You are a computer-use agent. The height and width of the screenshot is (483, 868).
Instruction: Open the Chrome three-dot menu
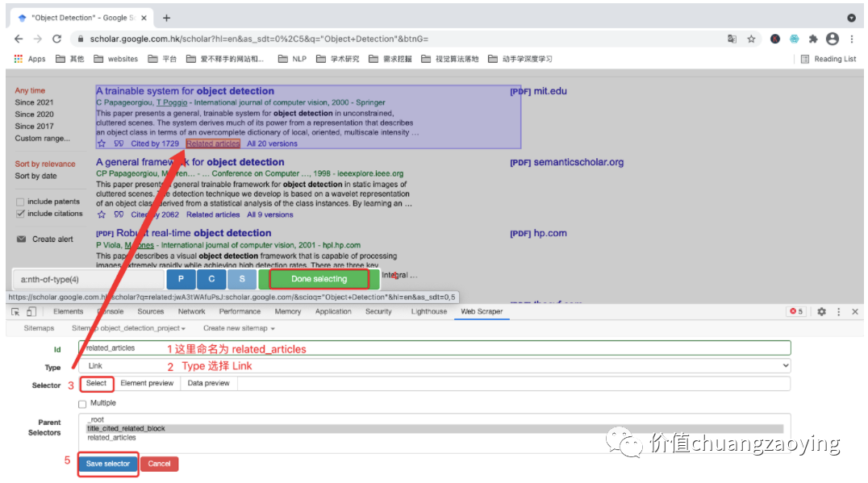pyautogui.click(x=852, y=39)
